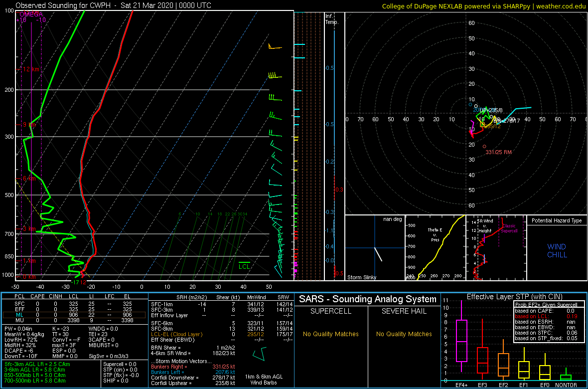Image resolution: width=588 pixels, height=389 pixels.
Task: Click the Sfc-3km AGL LR lapse rate
Action: [37, 364]
